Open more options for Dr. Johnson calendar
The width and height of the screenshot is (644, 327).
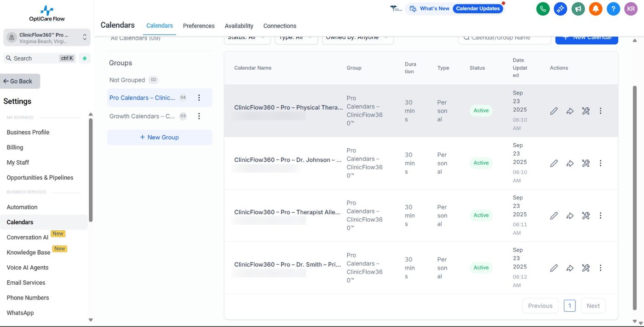600,163
